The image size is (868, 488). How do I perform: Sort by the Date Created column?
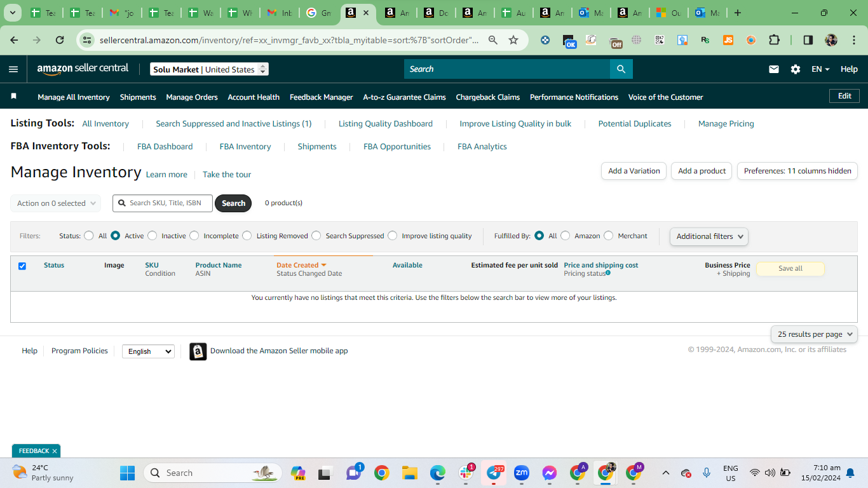pyautogui.click(x=301, y=265)
